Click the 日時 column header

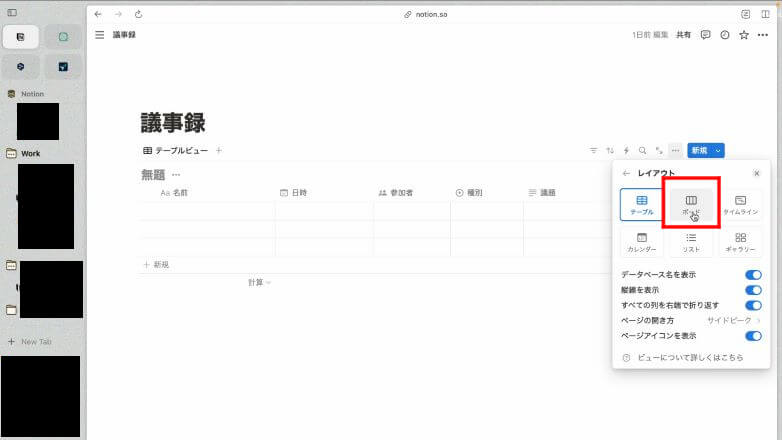293,193
